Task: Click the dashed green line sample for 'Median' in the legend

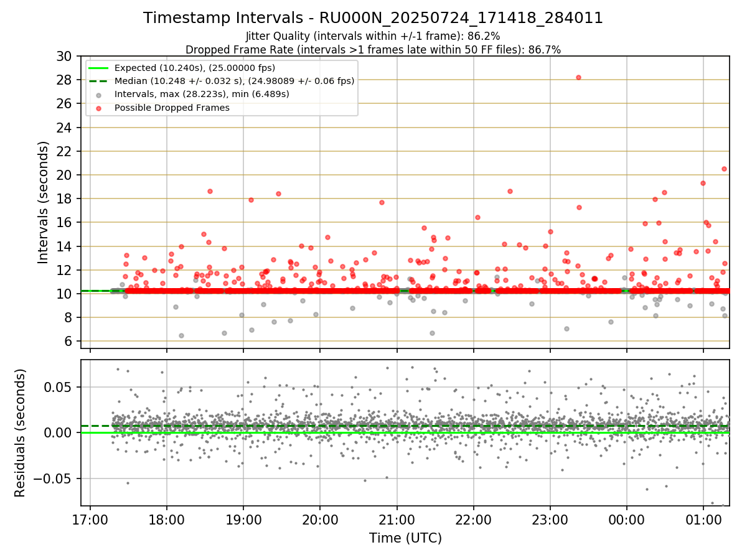Action: 99,81
